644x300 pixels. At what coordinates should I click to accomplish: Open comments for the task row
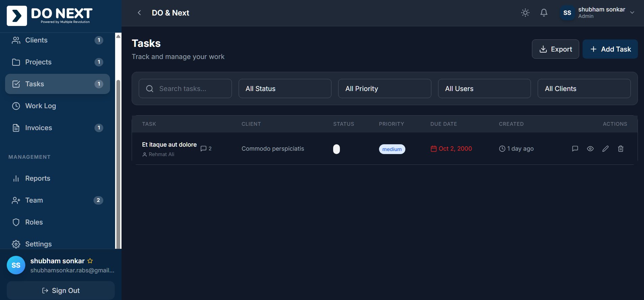tap(575, 149)
